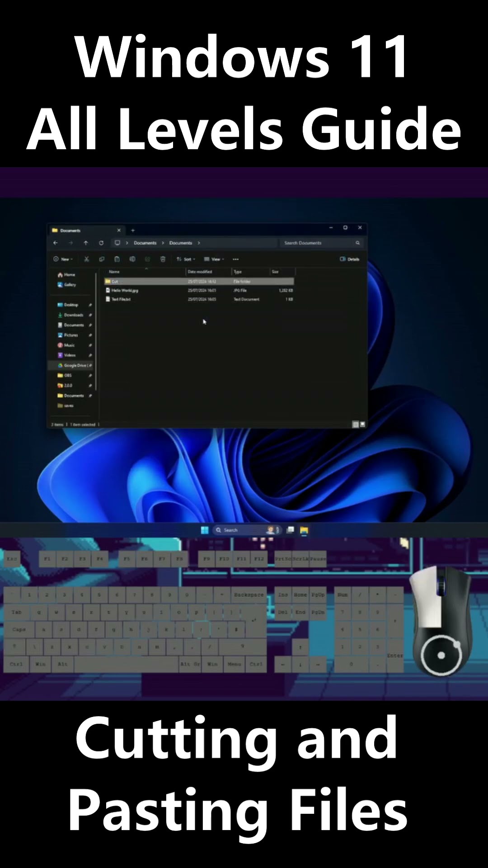Screen dimensions: 488x868
Task: Click the File folder type cell
Action: pyautogui.click(x=242, y=281)
